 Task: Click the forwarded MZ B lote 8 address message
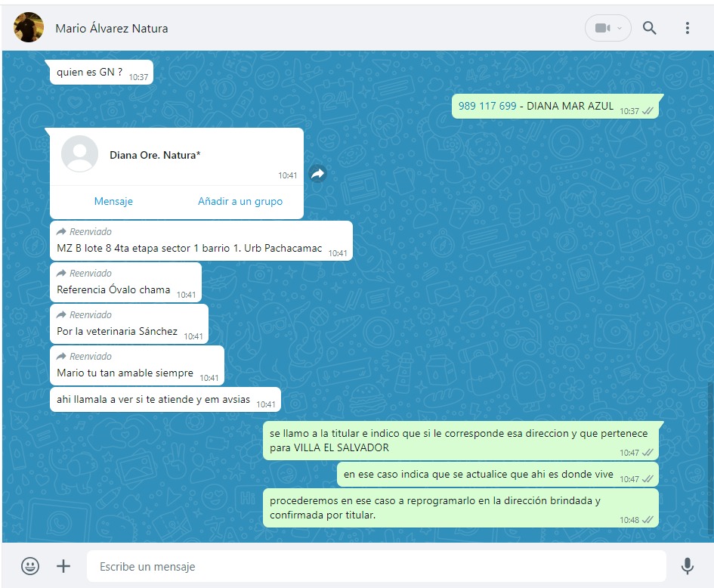point(189,249)
